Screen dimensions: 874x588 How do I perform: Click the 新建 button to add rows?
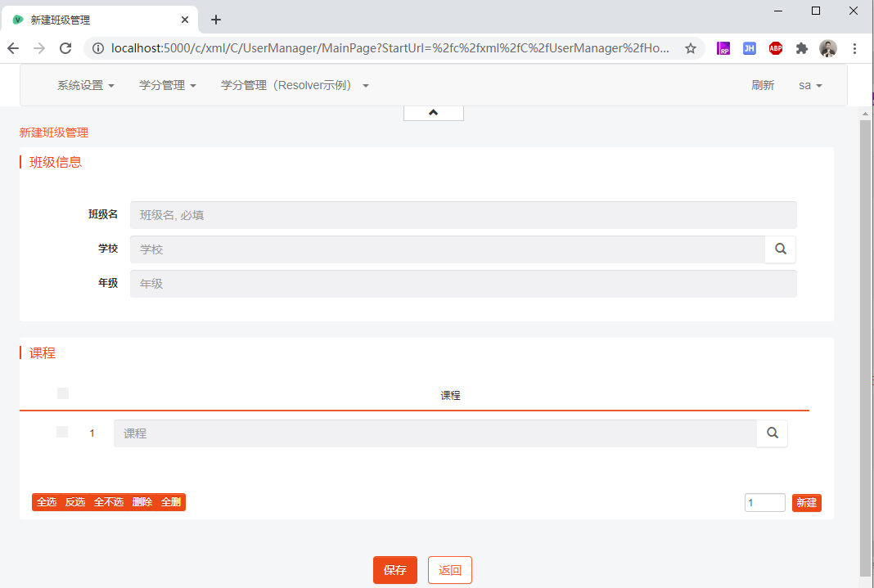point(806,503)
